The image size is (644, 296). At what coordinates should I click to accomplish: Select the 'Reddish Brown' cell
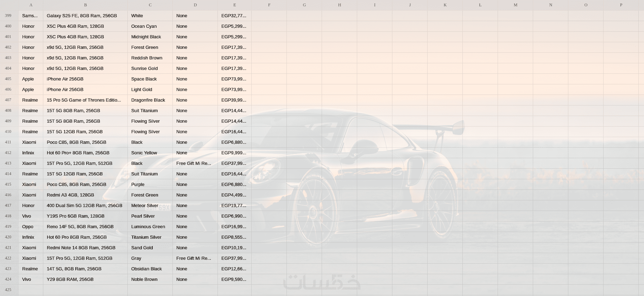pos(150,58)
